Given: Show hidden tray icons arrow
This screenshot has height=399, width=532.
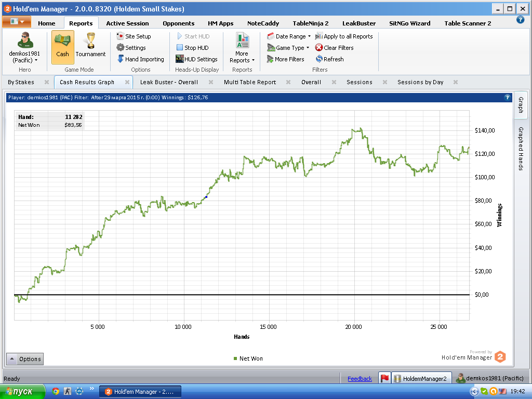Looking at the screenshot, I should 474,392.
